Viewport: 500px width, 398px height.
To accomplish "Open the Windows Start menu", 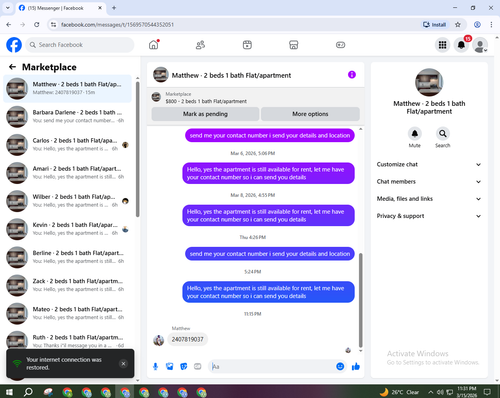I will [9, 392].
